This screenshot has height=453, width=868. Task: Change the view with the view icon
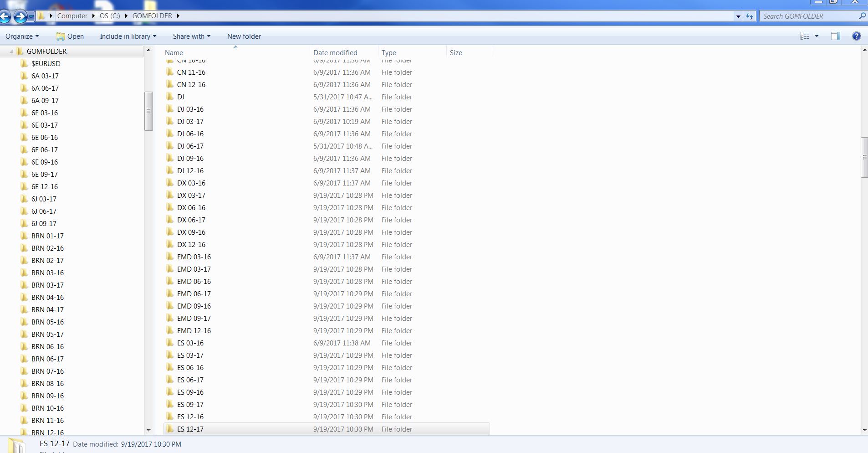pos(805,36)
